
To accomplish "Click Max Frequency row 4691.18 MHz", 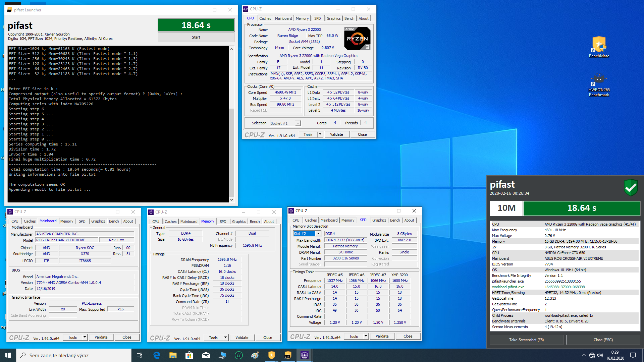I will [565, 230].
